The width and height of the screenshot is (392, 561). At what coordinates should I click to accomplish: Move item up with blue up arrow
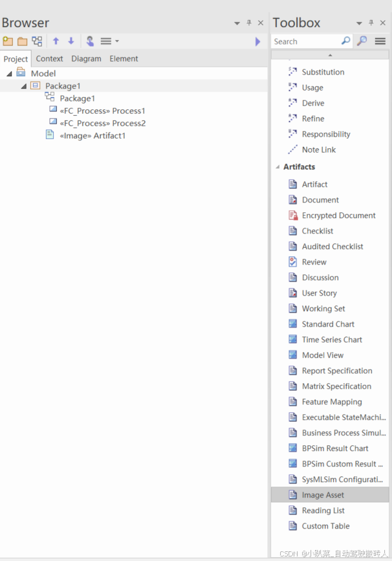click(x=56, y=41)
